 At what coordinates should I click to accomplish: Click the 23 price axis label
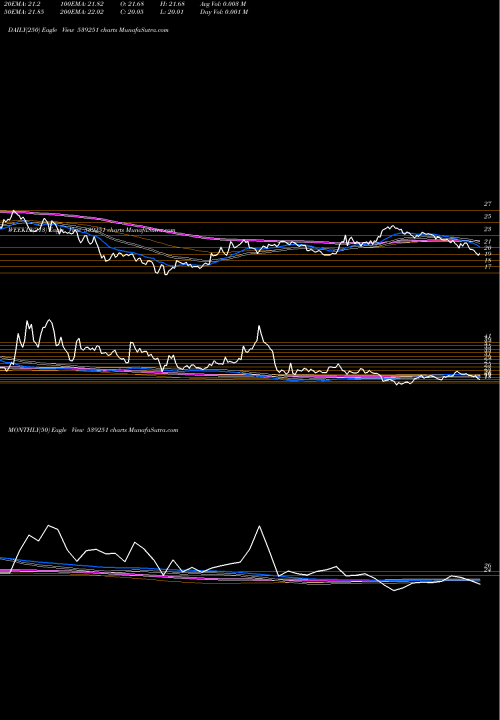488,229
